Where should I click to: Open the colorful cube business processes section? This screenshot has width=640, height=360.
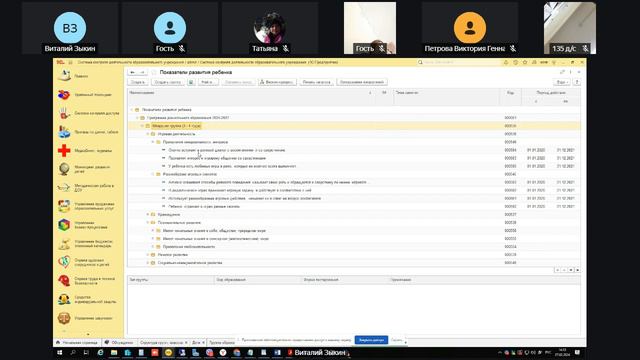88,225
